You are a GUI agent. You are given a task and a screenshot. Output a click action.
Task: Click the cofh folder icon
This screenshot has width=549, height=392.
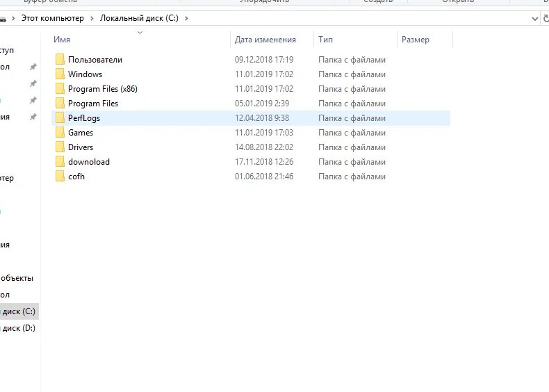[60, 177]
